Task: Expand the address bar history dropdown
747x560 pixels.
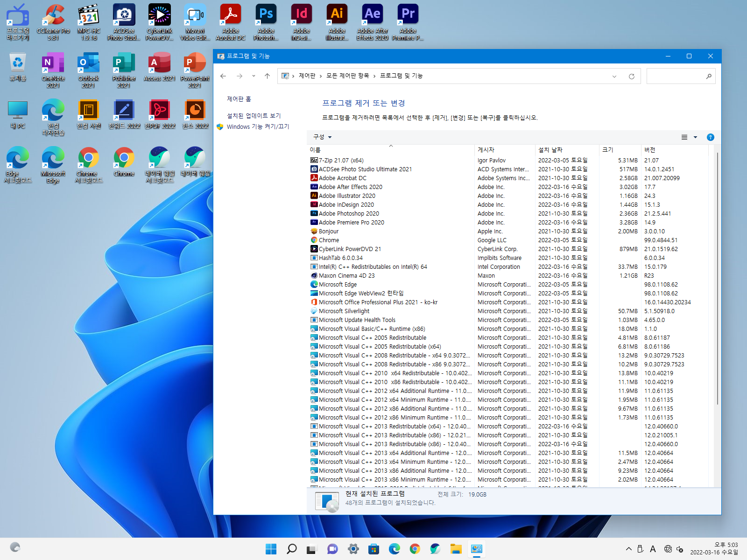Action: (x=614, y=76)
